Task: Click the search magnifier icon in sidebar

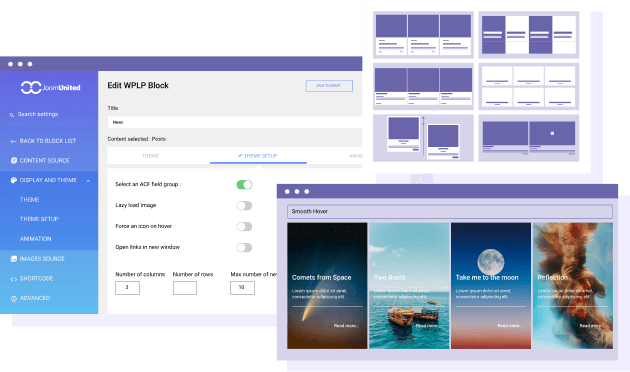Action: coord(12,115)
